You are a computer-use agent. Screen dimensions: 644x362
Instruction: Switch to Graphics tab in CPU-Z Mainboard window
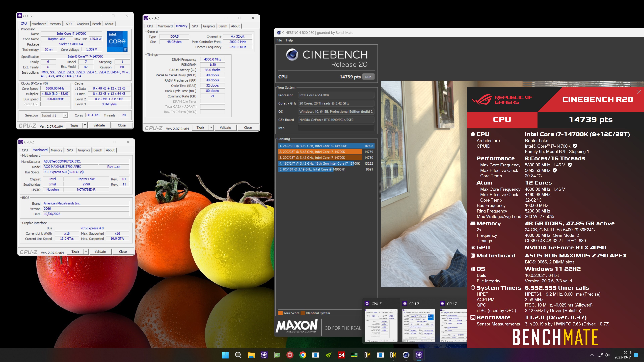84,150
